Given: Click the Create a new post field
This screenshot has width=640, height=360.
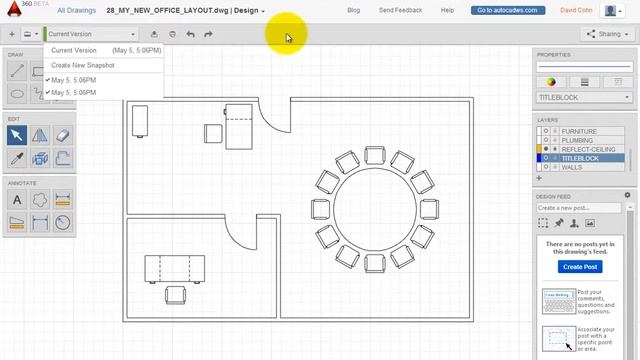Looking at the screenshot, I should [579, 208].
